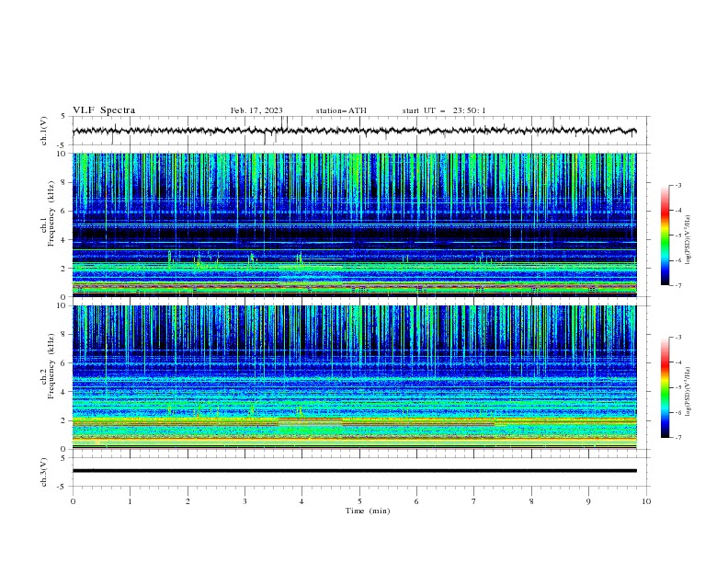Click the upper PSD color scale bar

click(x=665, y=236)
